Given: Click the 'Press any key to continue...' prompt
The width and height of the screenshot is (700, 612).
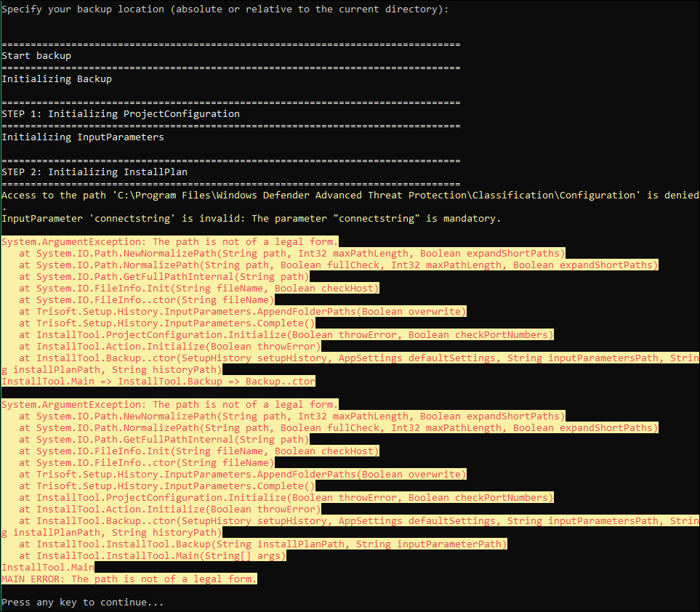Looking at the screenshot, I should click(x=81, y=602).
